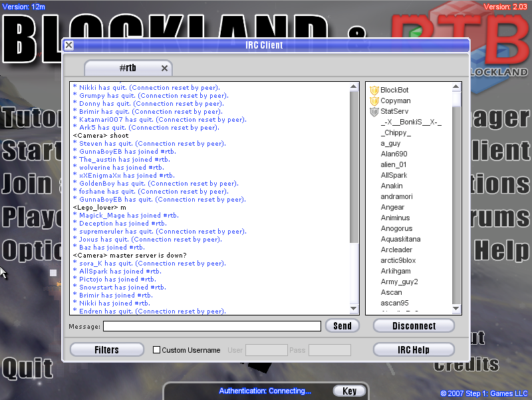Click the BlockBot gold shield icon

[x=374, y=91]
